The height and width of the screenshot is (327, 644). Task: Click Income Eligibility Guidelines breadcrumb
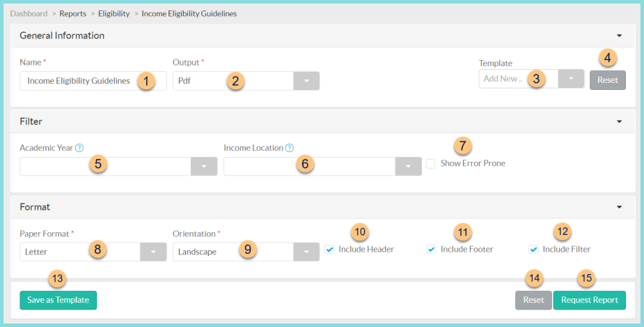pyautogui.click(x=189, y=13)
